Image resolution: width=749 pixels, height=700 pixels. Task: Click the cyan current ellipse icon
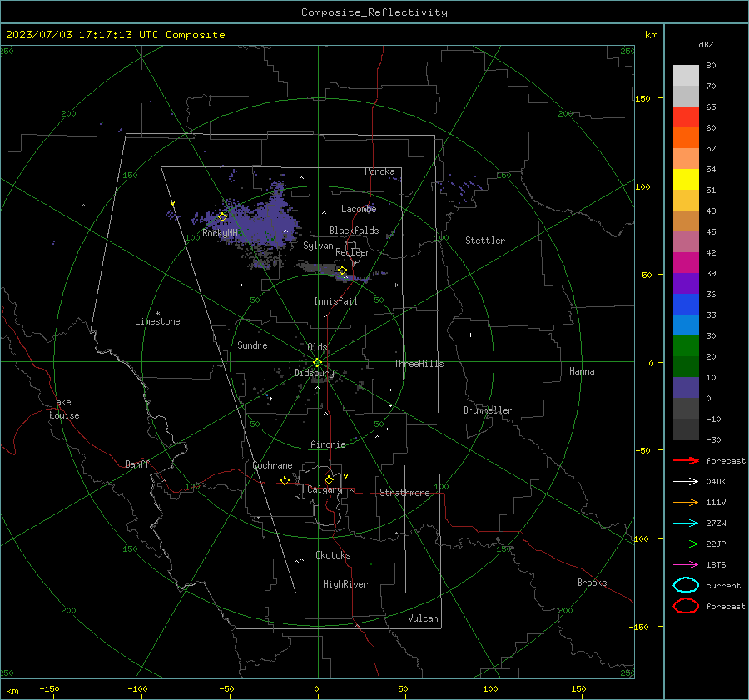pos(686,585)
